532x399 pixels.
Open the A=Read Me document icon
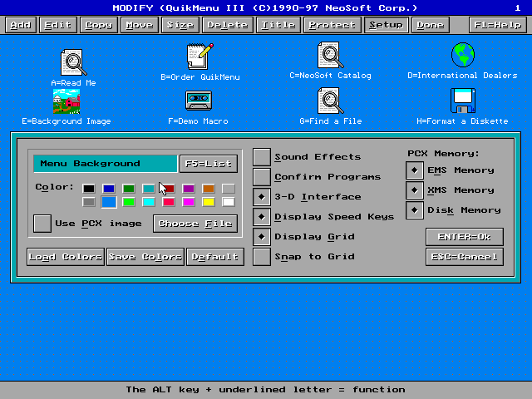coord(73,62)
